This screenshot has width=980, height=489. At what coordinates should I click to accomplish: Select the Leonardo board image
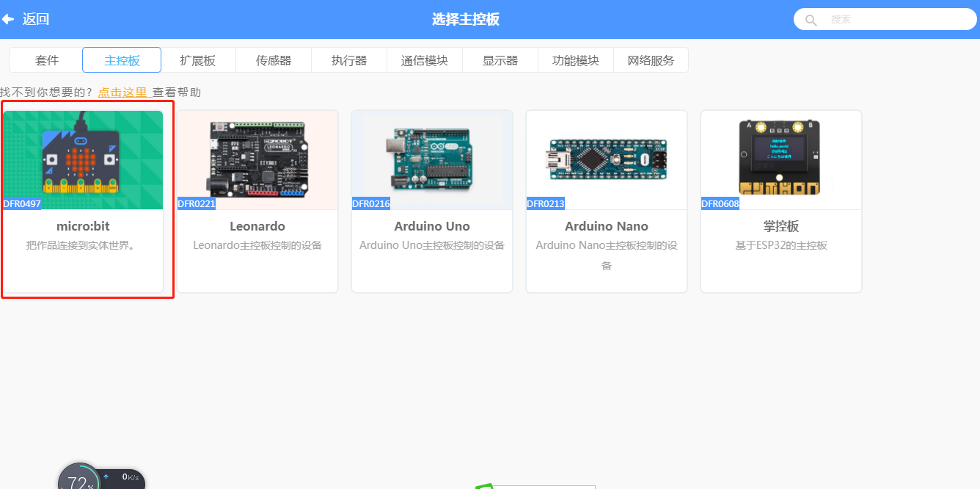coord(257,160)
